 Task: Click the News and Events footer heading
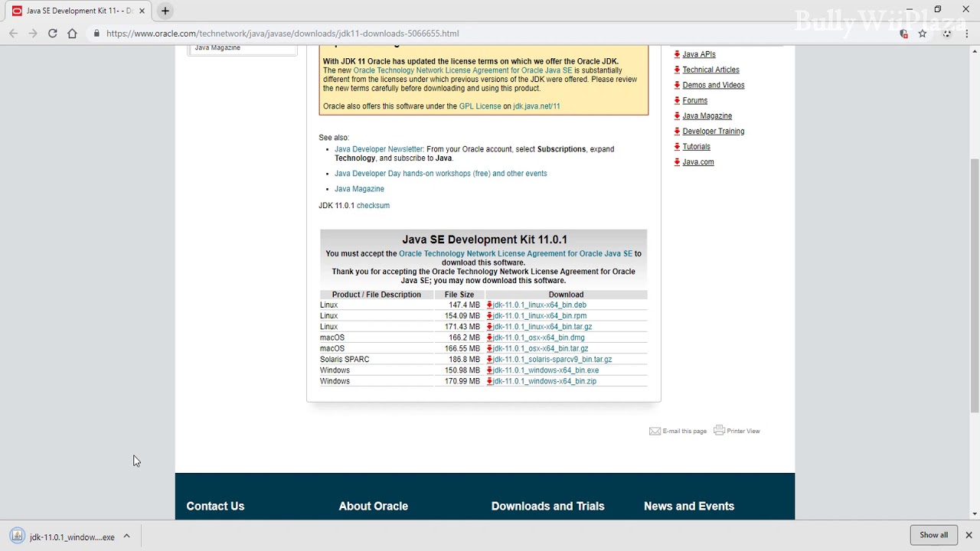click(689, 506)
